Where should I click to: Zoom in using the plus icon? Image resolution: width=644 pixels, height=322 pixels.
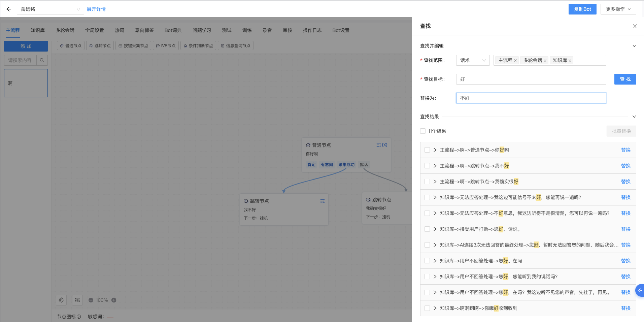point(113,300)
